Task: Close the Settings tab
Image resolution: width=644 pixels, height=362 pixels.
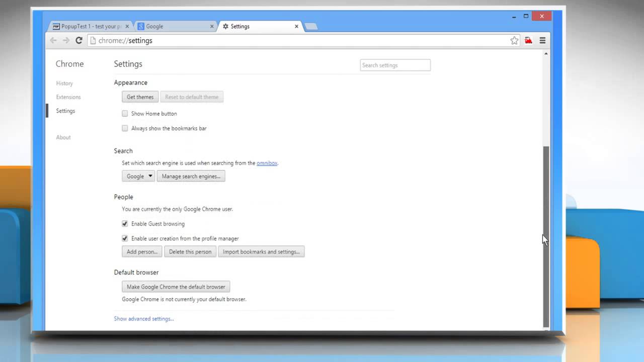Action: pyautogui.click(x=297, y=26)
